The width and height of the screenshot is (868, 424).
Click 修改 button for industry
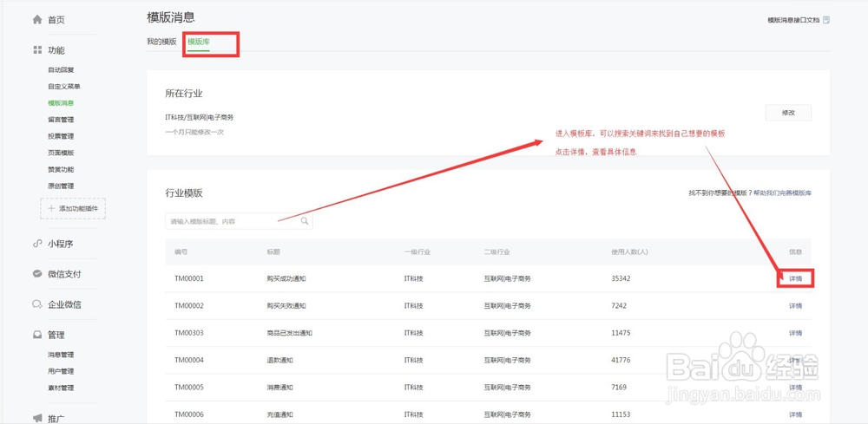[788, 113]
